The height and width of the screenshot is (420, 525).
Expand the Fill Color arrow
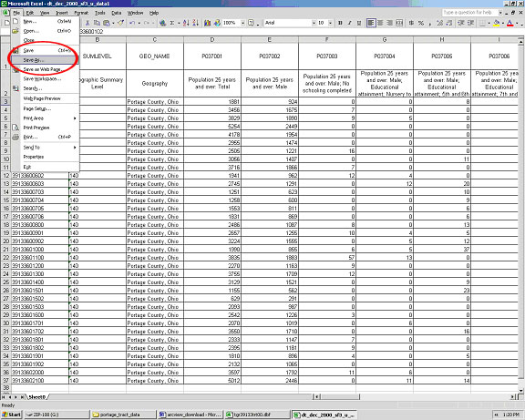[503, 23]
